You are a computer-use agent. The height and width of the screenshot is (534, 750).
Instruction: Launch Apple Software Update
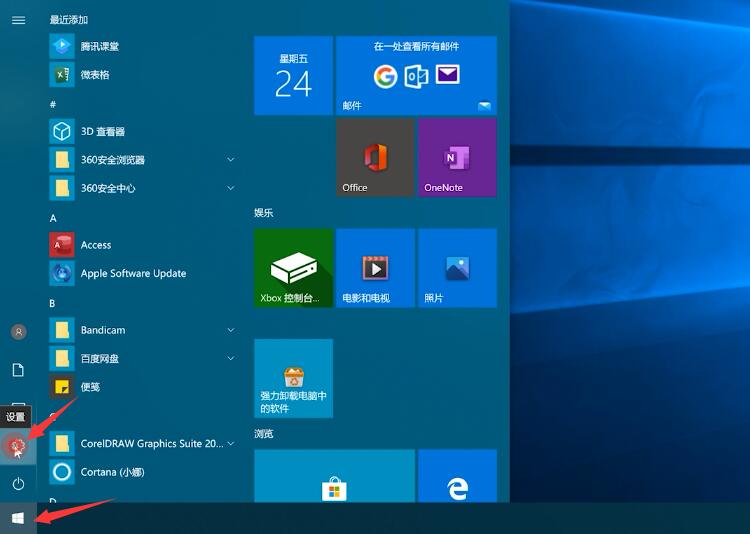pyautogui.click(x=143, y=273)
